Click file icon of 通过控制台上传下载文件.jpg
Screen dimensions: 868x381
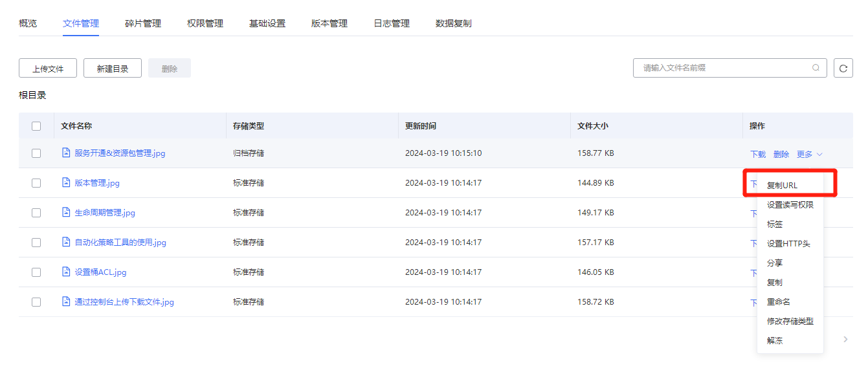[65, 302]
